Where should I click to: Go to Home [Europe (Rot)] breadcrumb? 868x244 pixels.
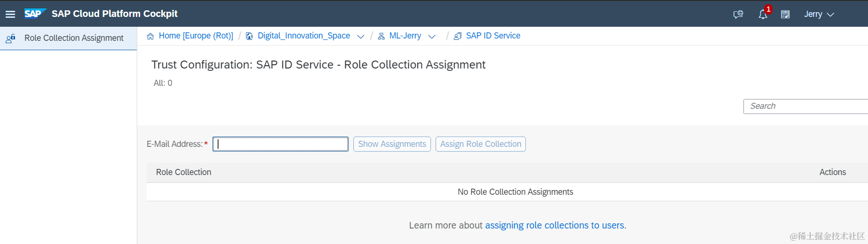(x=195, y=36)
